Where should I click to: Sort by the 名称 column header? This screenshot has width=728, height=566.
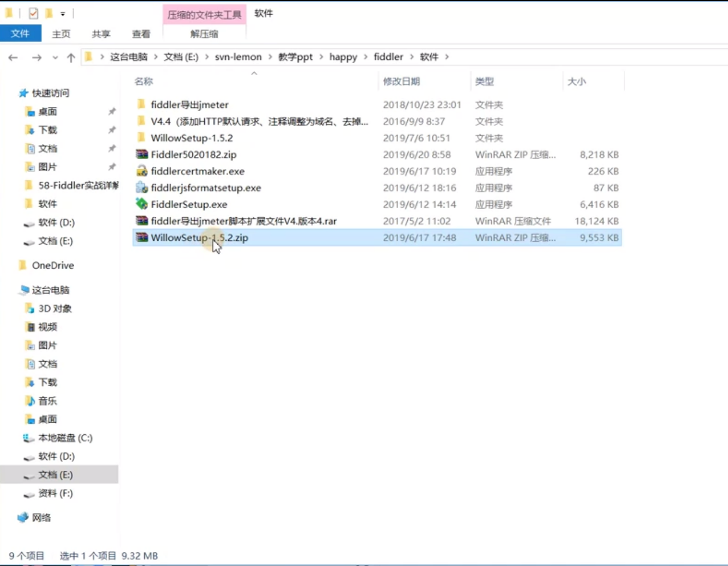(144, 81)
